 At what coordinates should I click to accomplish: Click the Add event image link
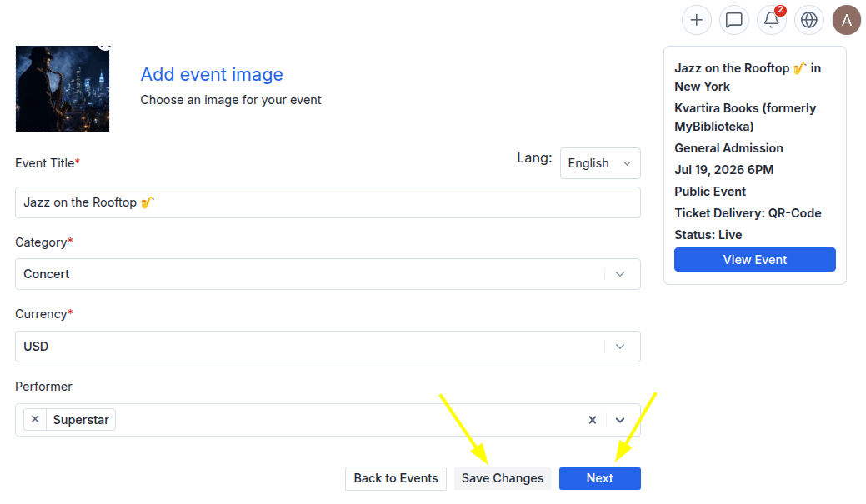(x=212, y=74)
